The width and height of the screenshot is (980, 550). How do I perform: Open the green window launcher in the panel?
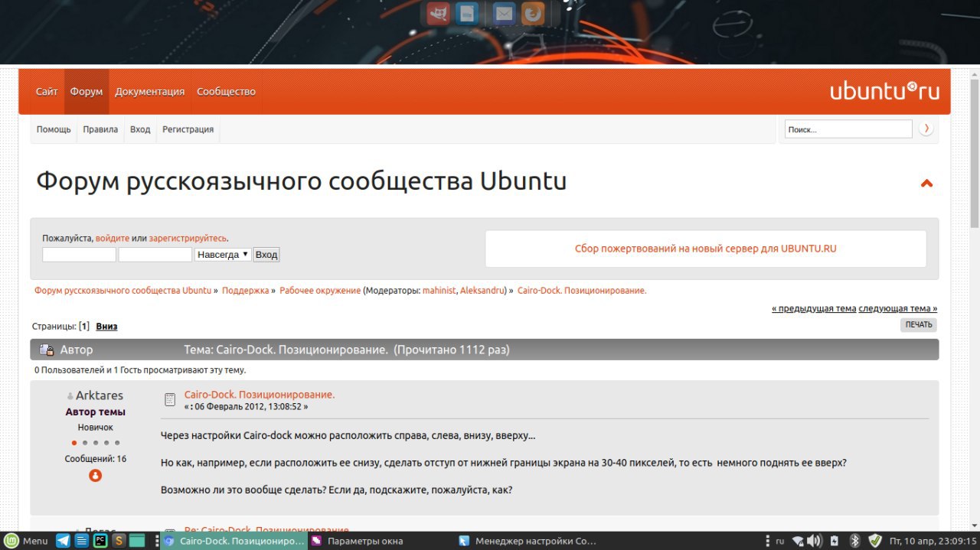point(137,541)
